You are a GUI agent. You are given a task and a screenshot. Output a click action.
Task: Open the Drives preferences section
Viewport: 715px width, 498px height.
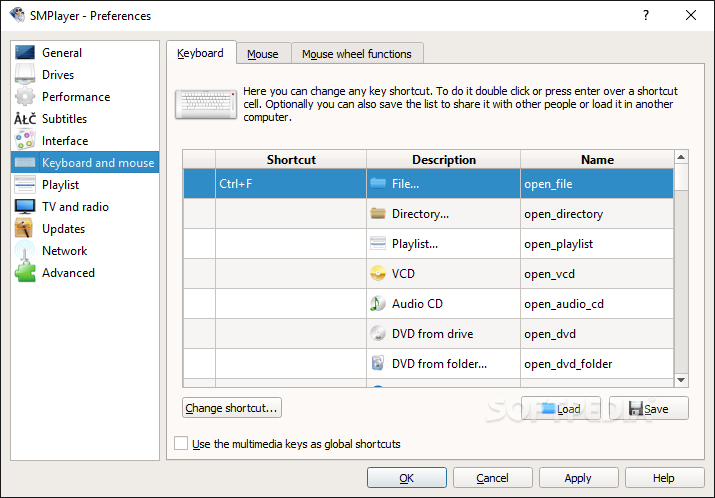click(85, 74)
